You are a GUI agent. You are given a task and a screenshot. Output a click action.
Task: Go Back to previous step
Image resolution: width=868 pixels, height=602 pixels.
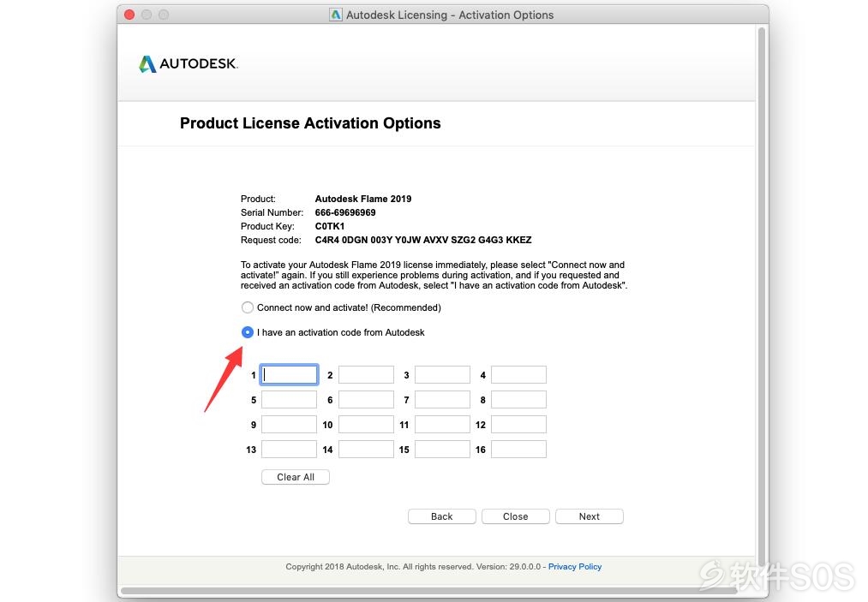click(x=442, y=516)
